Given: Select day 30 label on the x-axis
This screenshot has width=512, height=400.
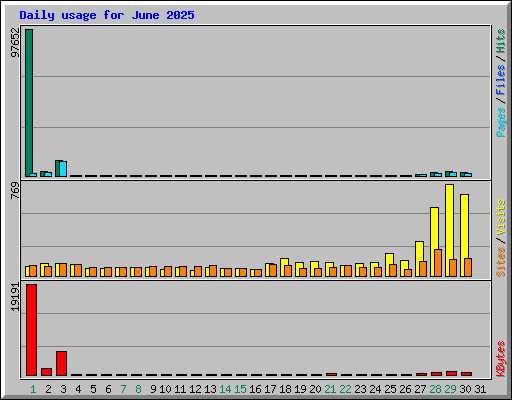Looking at the screenshot, I should [x=465, y=389].
